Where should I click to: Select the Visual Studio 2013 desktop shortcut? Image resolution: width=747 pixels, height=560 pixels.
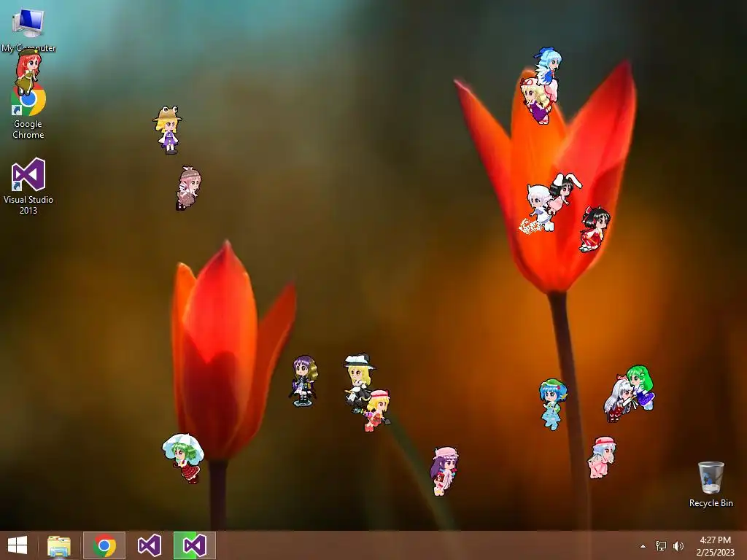point(28,186)
